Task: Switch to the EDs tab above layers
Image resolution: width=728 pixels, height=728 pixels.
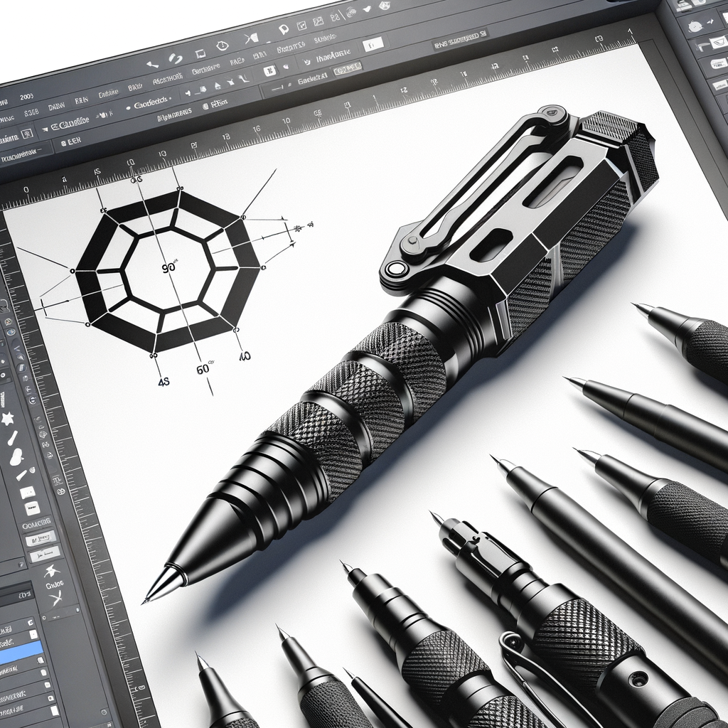Action: (24, 595)
